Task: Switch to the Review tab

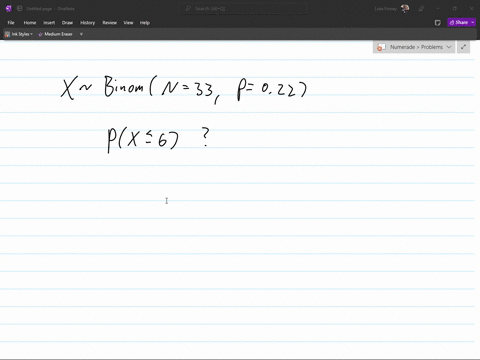Action: [x=109, y=23]
